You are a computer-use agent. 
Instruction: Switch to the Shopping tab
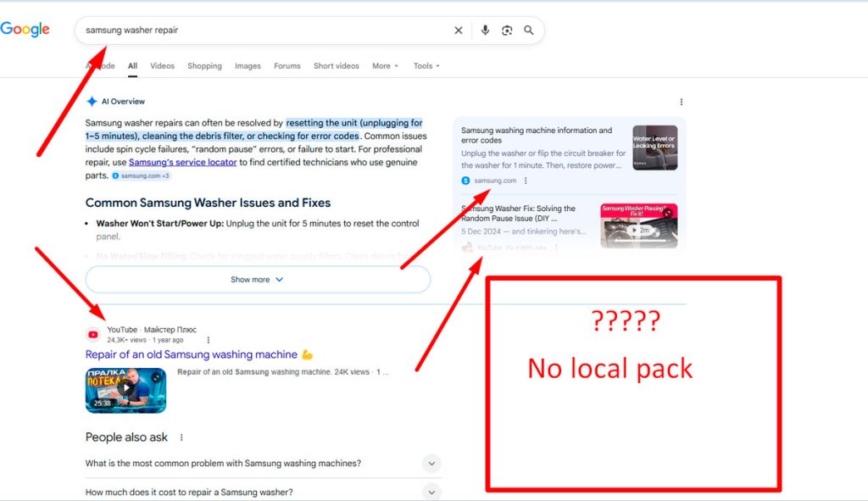pos(204,66)
